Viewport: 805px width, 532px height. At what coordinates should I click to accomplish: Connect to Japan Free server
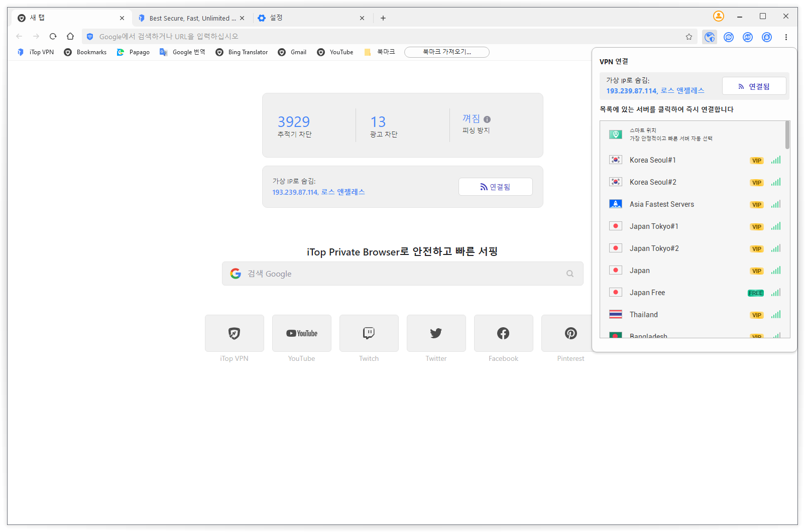[693, 293]
